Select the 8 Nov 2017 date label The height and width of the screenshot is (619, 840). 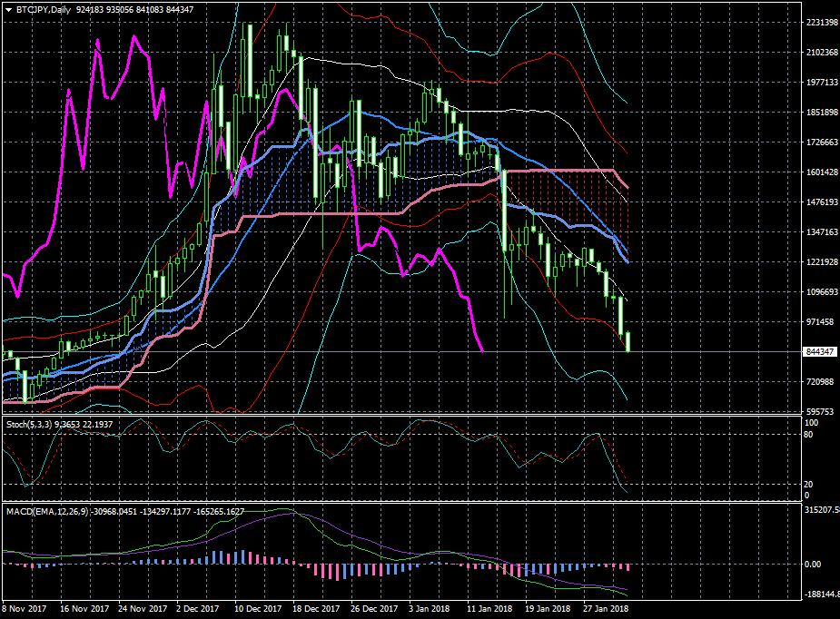[x=23, y=609]
